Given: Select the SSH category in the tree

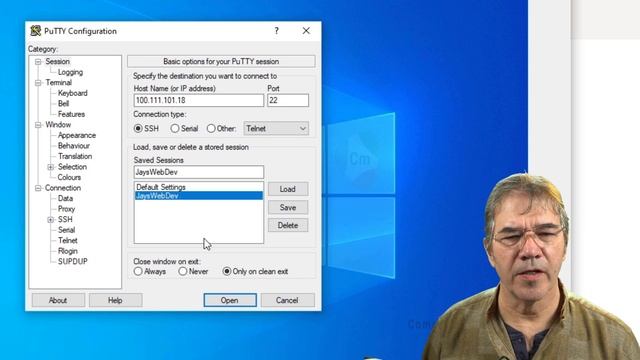Looking at the screenshot, I should tap(65, 220).
